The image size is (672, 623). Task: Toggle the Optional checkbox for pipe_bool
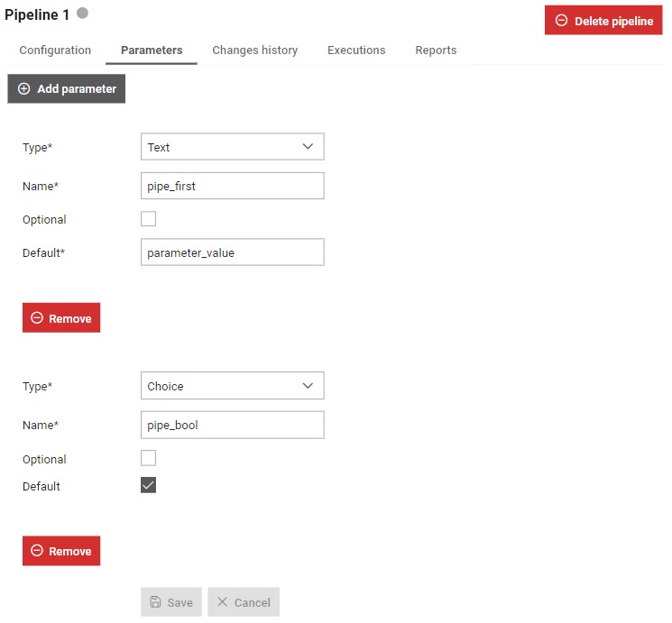tap(148, 459)
